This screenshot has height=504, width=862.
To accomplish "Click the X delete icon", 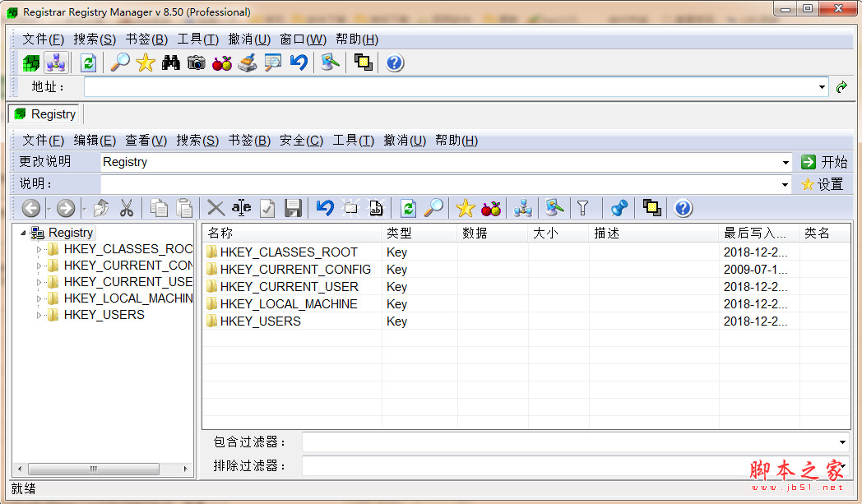I will pyautogui.click(x=215, y=208).
